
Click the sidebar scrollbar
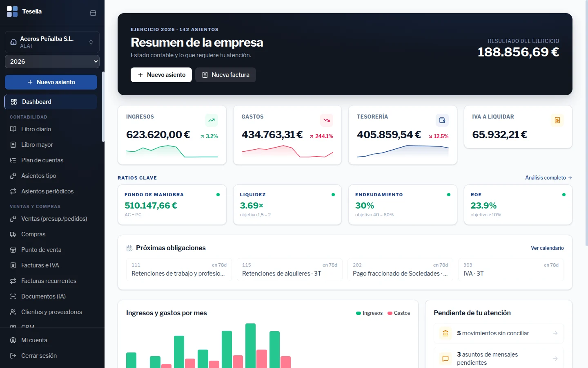coord(103,107)
